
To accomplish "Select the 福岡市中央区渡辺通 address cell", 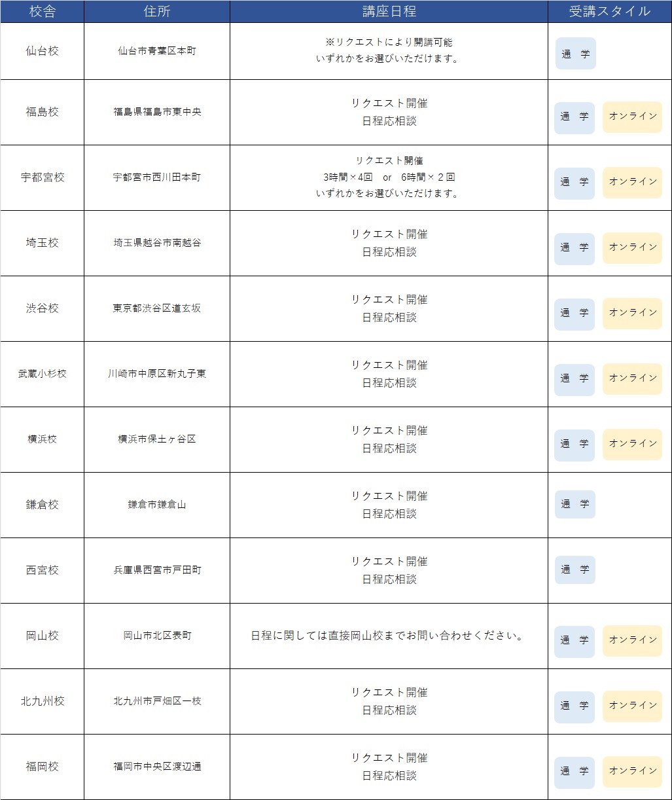I will 157,767.
